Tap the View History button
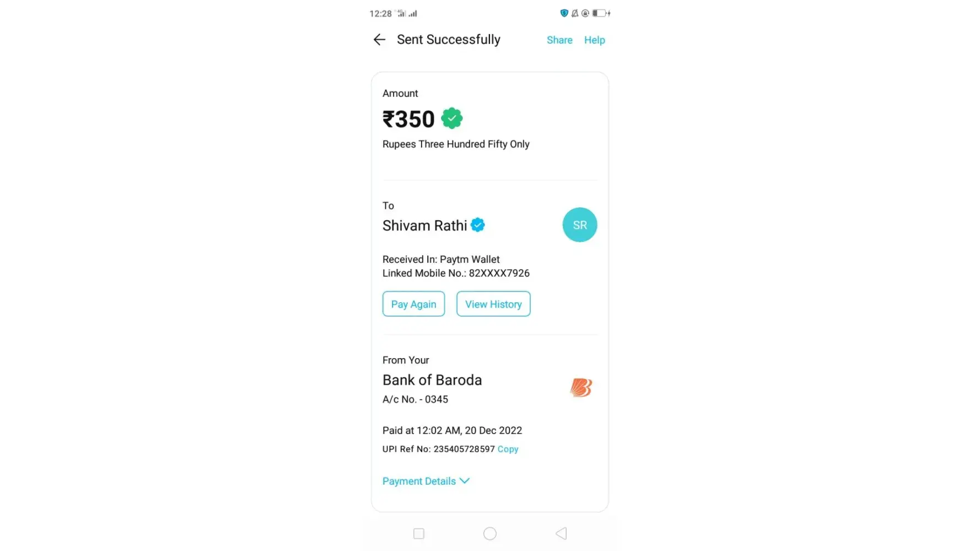 [x=493, y=304]
